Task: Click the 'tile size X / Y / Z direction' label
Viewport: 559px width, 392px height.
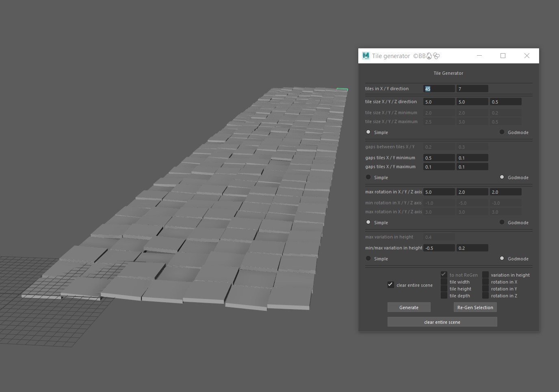Action: tap(391, 102)
